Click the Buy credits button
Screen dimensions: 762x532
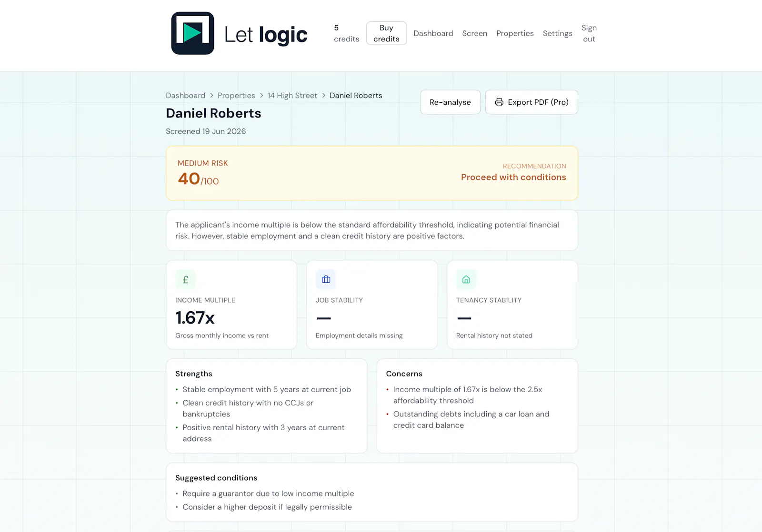coord(386,33)
